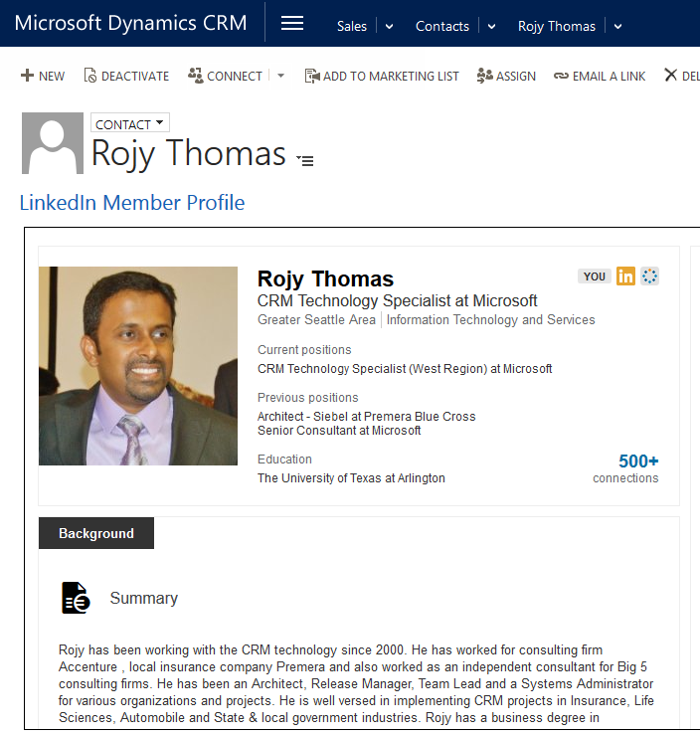This screenshot has height=737, width=700.
Task: Open the record list icon beside Rojy Thomas heading
Action: point(305,161)
